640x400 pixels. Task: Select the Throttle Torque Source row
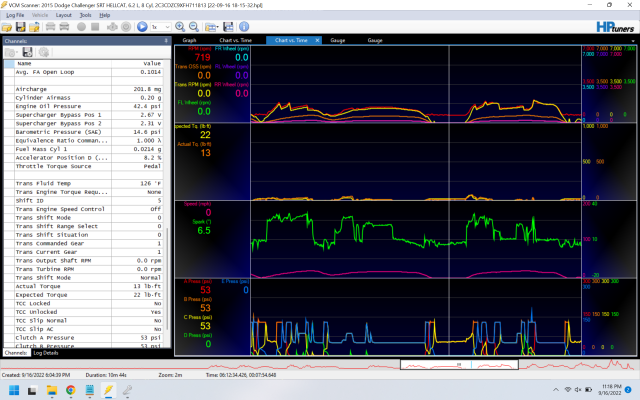83,166
